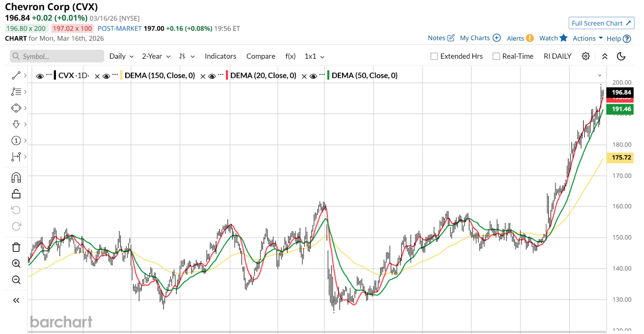Zoom out with the magnifier minus icon
This screenshot has width=644, height=334.
[x=16, y=280]
